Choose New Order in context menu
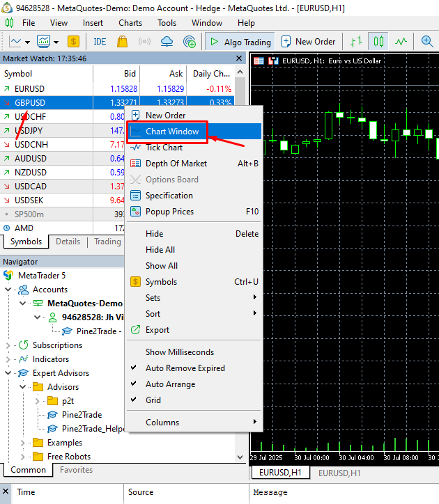 click(194, 116)
